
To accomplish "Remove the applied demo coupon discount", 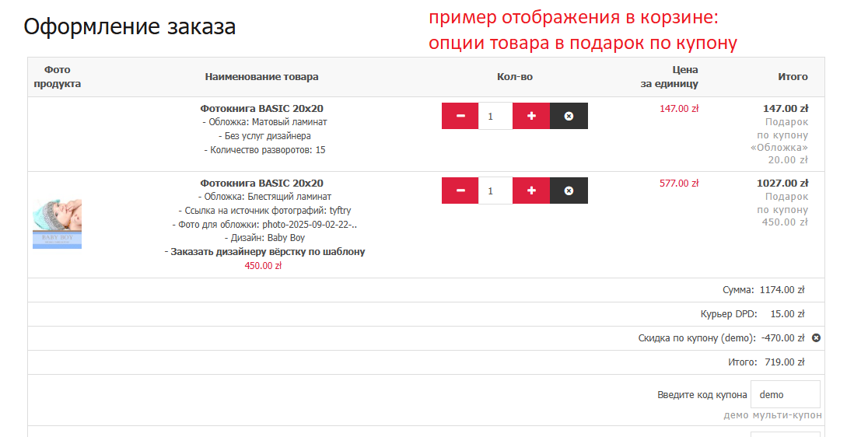I will (x=816, y=337).
